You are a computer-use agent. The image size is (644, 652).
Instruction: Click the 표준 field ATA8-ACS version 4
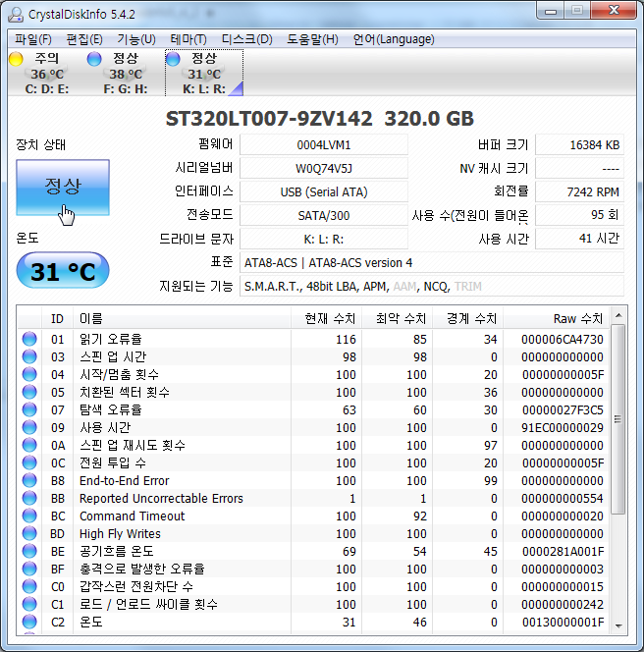click(x=432, y=263)
